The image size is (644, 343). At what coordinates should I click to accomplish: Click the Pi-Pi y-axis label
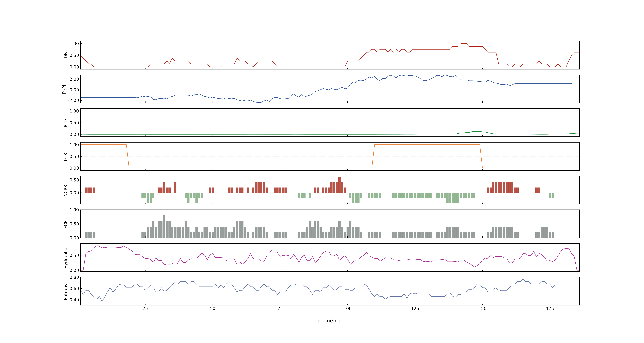(64, 89)
